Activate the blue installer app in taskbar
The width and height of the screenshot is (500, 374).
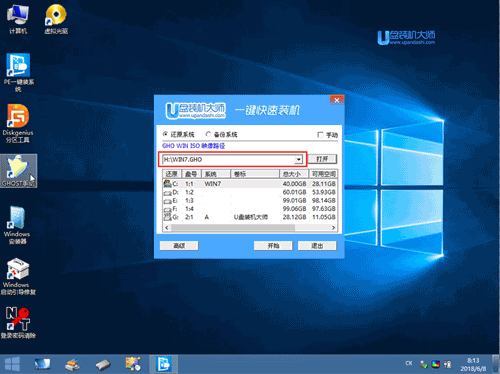[x=163, y=364]
